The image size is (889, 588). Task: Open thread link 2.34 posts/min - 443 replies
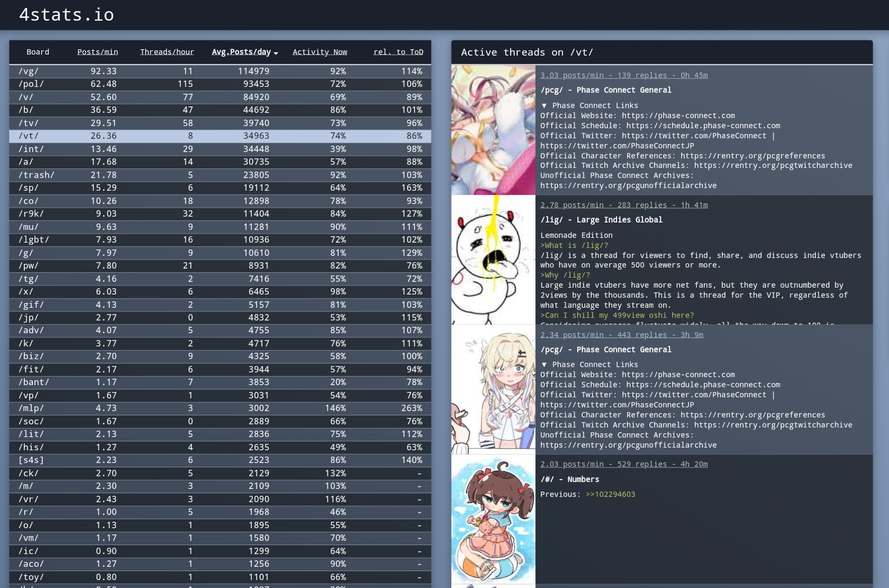pyautogui.click(x=622, y=335)
